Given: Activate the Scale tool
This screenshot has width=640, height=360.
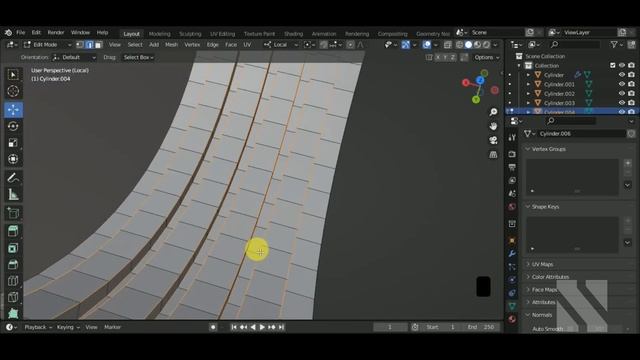Looking at the screenshot, I should [x=13, y=142].
